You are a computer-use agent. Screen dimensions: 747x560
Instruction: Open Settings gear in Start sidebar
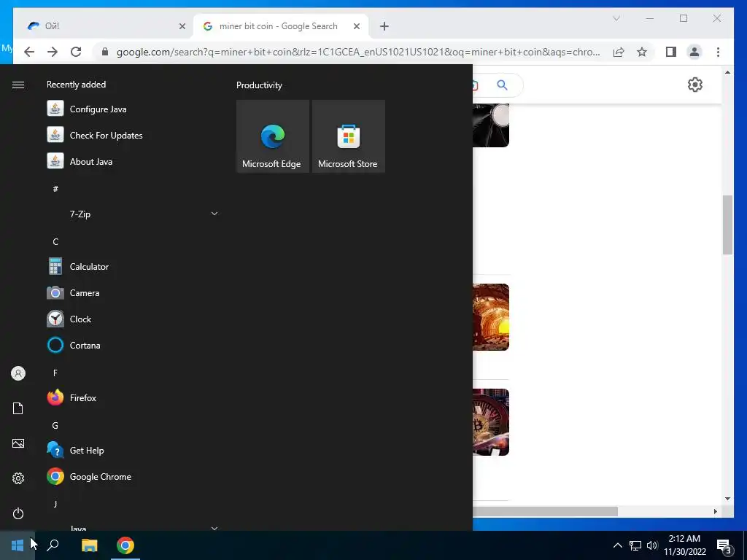click(x=18, y=478)
